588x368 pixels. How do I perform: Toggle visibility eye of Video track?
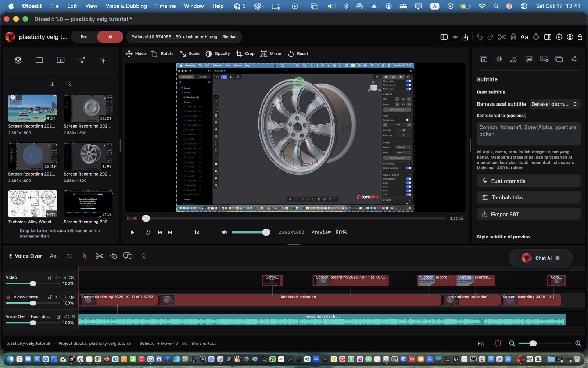tap(72, 277)
